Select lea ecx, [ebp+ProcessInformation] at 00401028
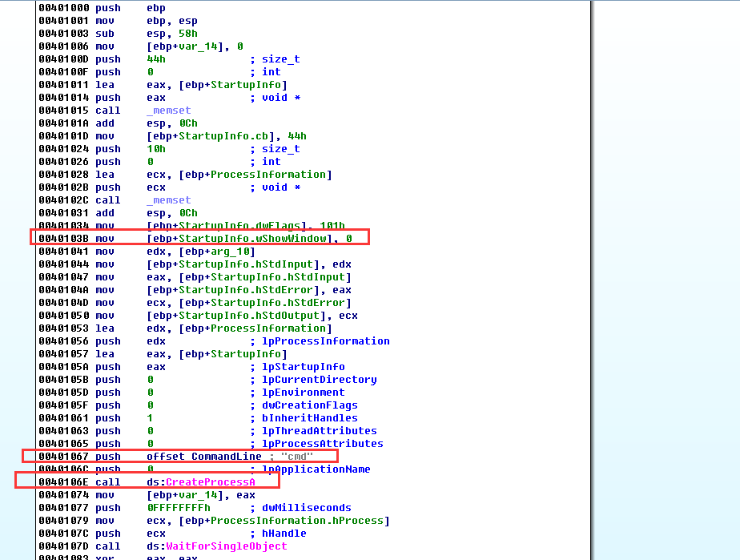740x560 pixels. click(x=186, y=174)
